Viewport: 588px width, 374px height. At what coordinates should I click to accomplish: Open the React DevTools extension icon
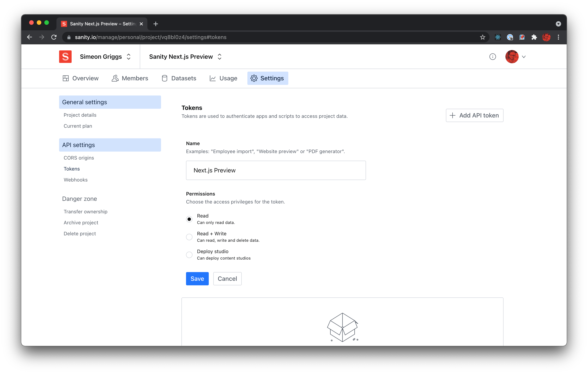497,37
